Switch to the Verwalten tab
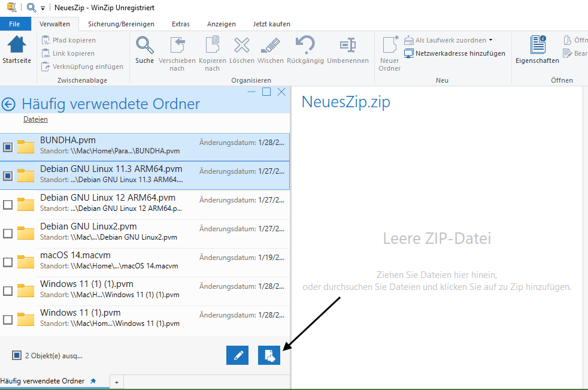The height and width of the screenshot is (390, 588). click(54, 24)
